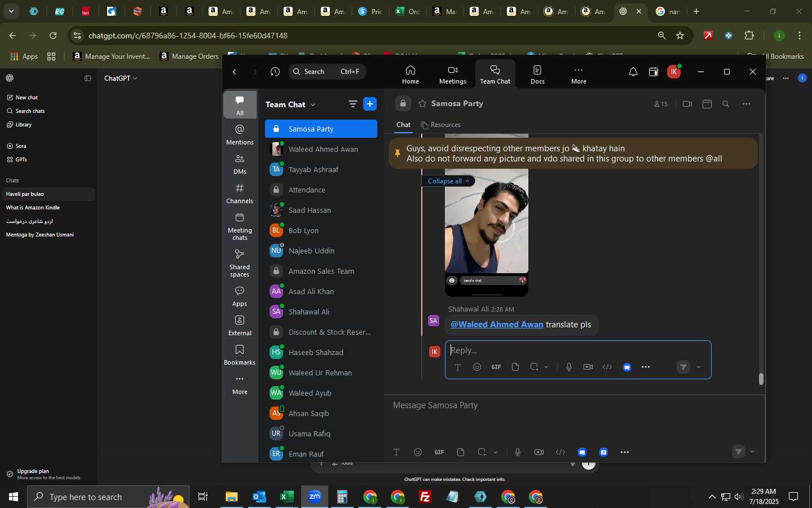Open Bookmarks in Zoom sidebar
This screenshot has width=812, height=508.
tap(240, 355)
